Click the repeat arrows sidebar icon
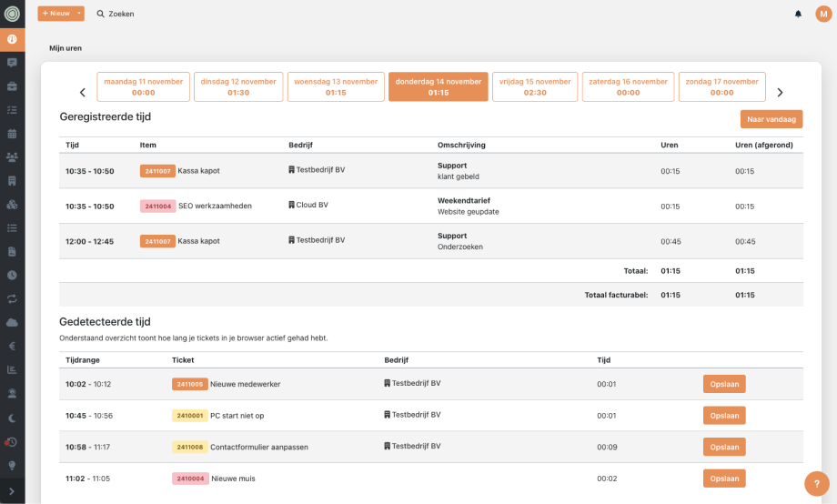 12,298
